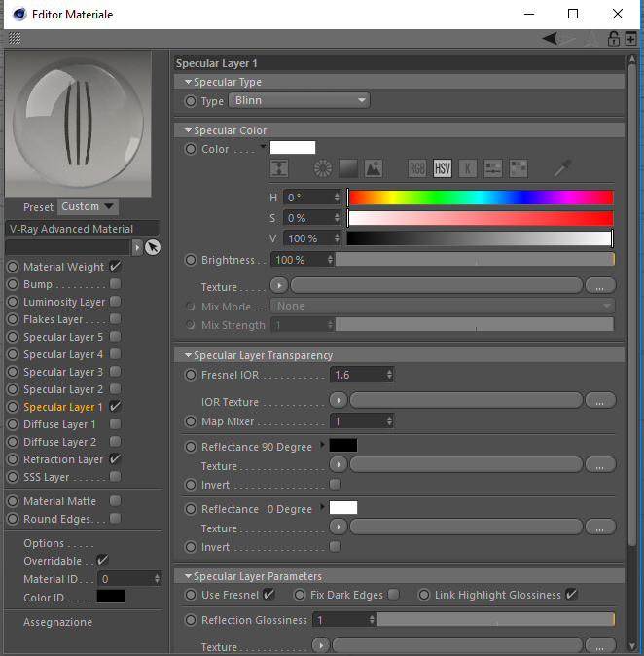Open the color mixer sliders icon
Viewport: 644px width, 656px height.
coord(493,168)
